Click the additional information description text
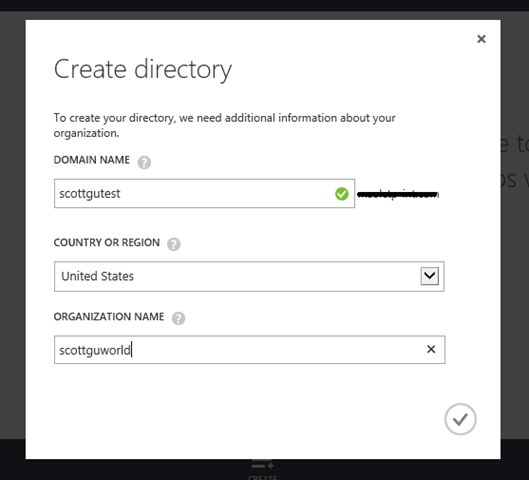The width and height of the screenshot is (529, 480). (224, 125)
